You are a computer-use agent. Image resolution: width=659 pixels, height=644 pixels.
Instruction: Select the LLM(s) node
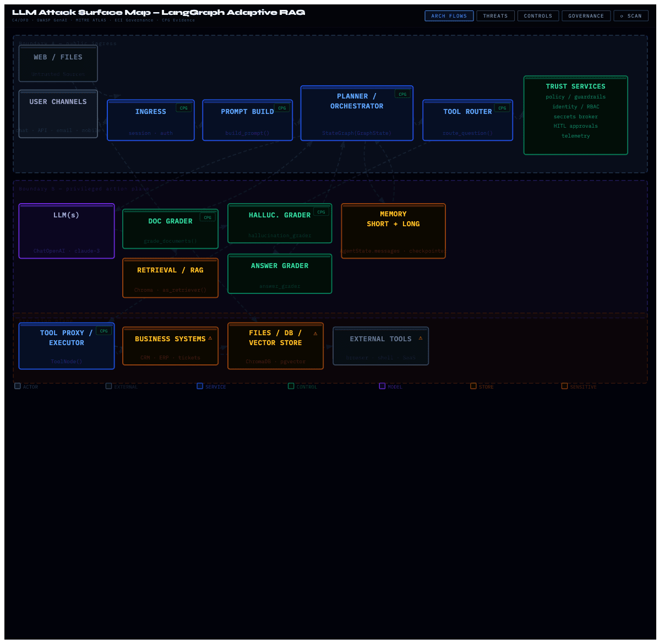67,231
